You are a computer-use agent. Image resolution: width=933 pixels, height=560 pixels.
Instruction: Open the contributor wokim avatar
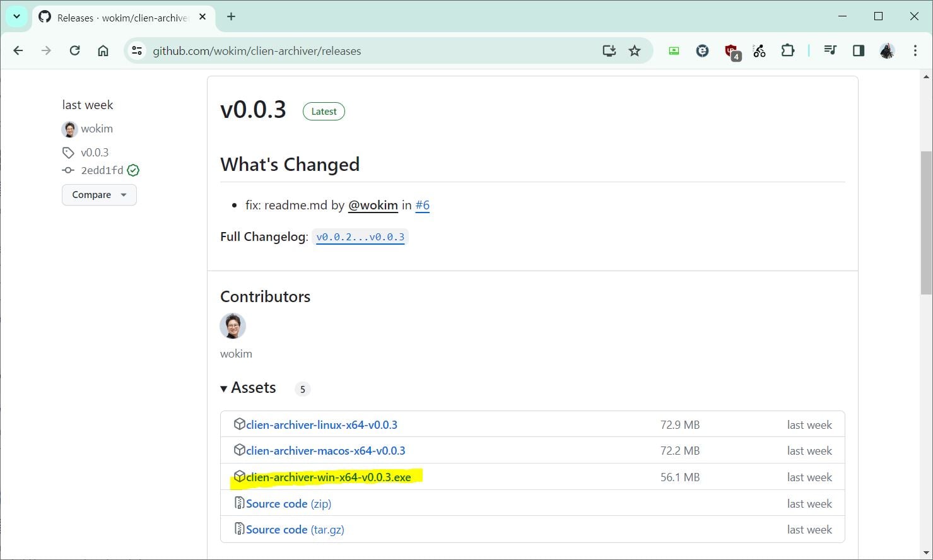click(233, 326)
